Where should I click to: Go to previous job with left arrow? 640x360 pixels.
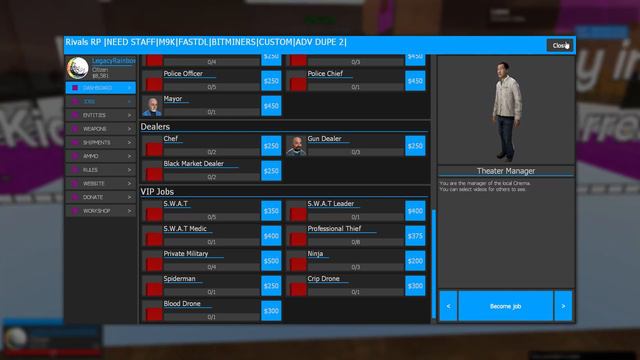(x=448, y=306)
